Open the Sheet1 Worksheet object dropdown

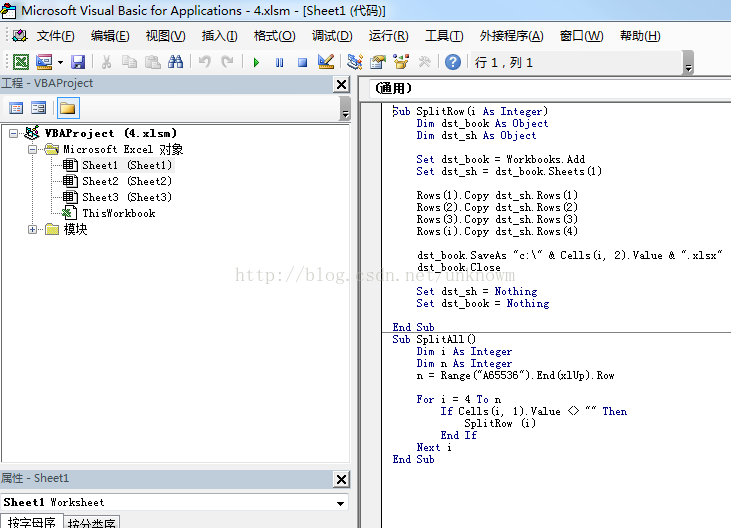pyautogui.click(x=340, y=503)
